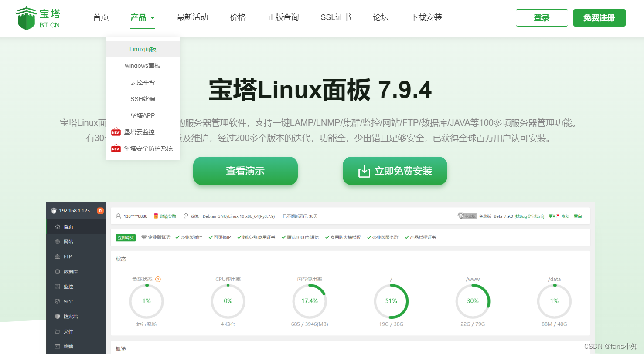The width and height of the screenshot is (644, 354).
Task: Click the / disk 51% gauge
Action: click(391, 301)
